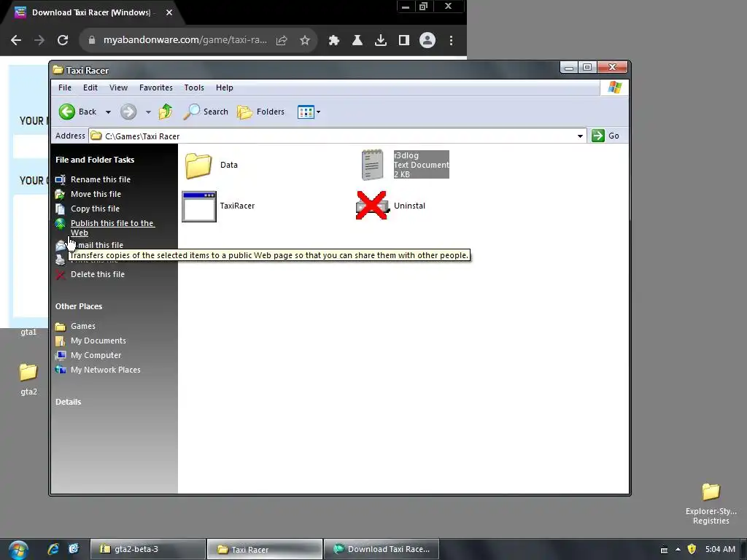
Task: Click the red X Delete icon
Action: coord(60,275)
